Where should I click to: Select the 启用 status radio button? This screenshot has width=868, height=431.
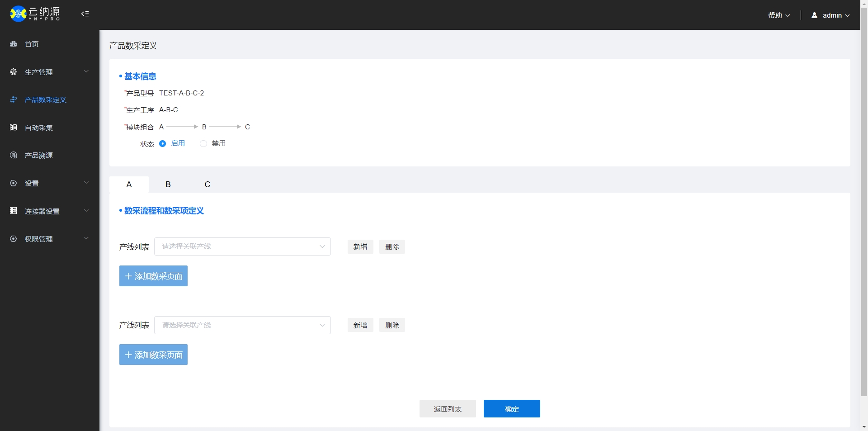click(x=163, y=144)
